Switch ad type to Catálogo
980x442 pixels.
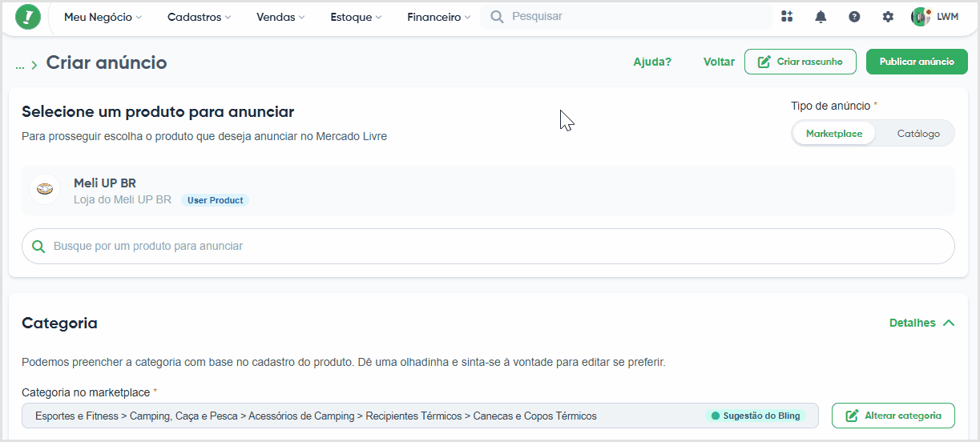pyautogui.click(x=918, y=134)
